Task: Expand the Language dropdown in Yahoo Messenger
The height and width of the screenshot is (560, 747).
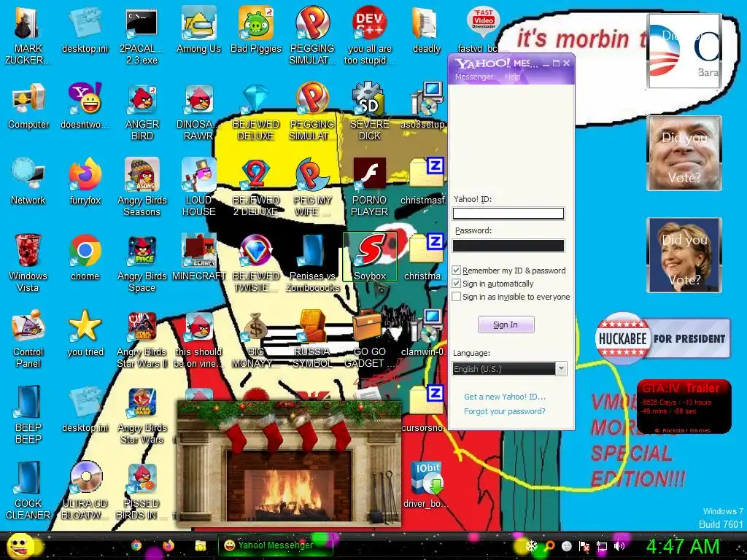Action: tap(562, 368)
